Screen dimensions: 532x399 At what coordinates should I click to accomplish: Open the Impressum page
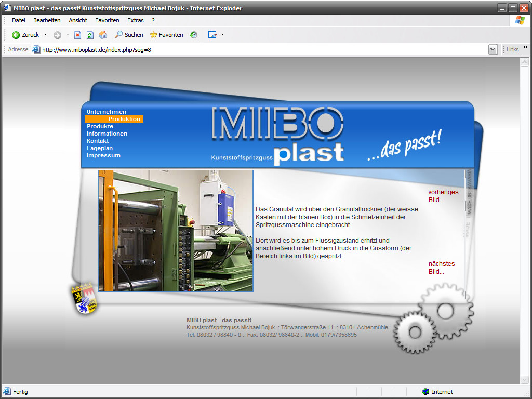103,155
